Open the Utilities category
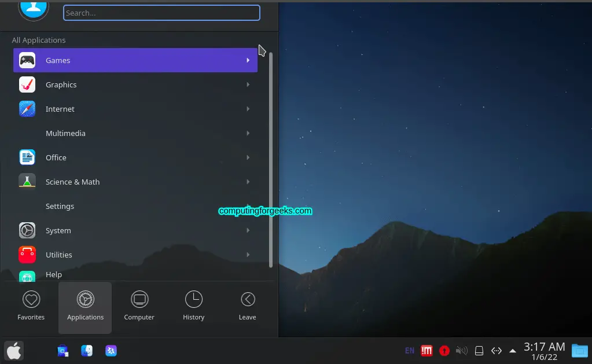This screenshot has width=592, height=364. coord(135,255)
